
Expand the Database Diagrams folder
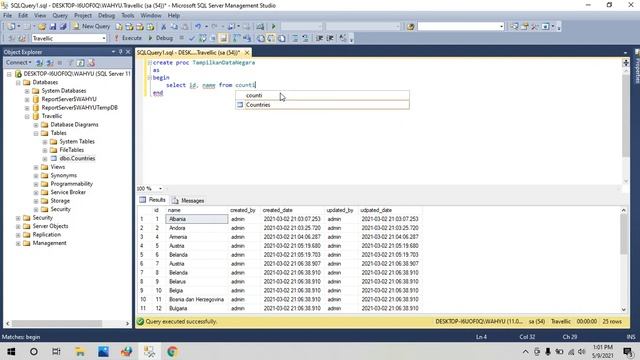(36, 125)
